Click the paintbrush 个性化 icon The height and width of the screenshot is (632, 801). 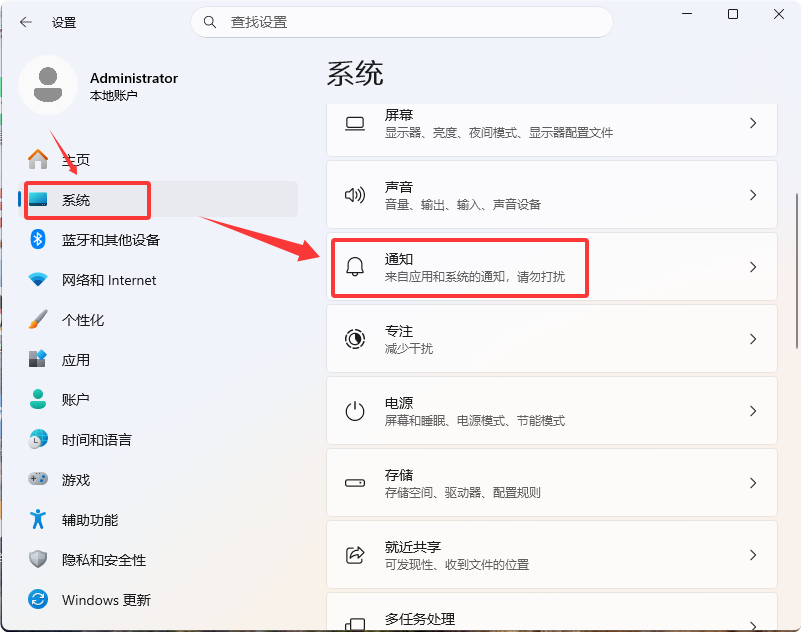click(x=38, y=319)
